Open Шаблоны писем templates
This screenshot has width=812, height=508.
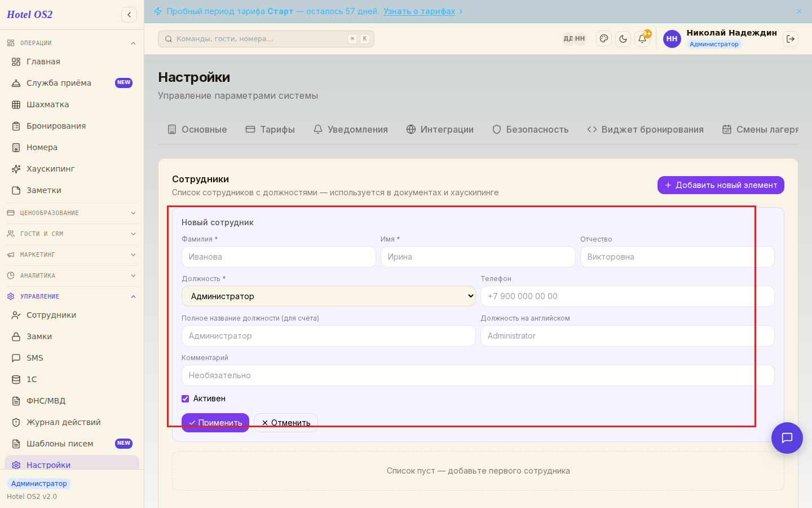(x=71, y=444)
